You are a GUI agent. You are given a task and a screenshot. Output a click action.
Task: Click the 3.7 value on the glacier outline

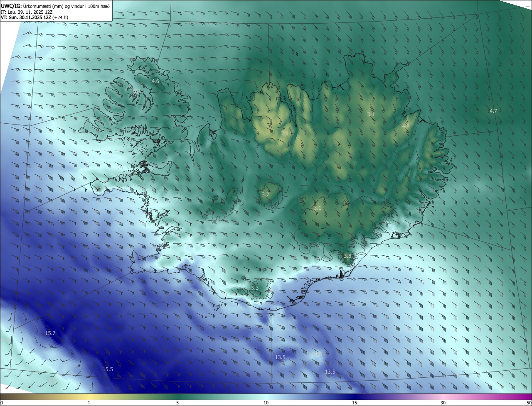(x=266, y=194)
